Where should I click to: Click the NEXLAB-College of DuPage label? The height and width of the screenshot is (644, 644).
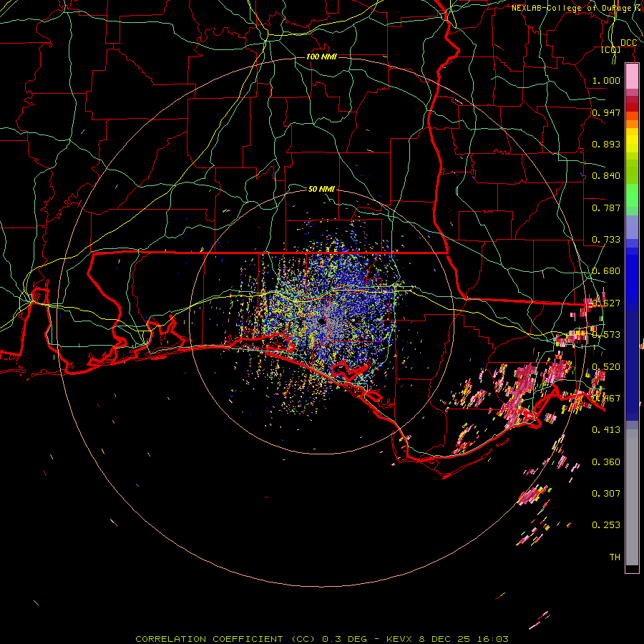(575, 8)
